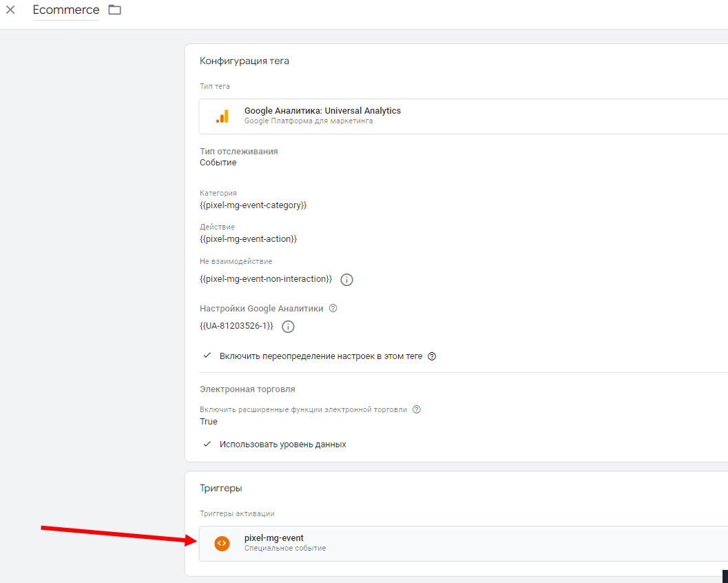Open the pixel-mg-event trigger
This screenshot has height=583, width=728.
(x=464, y=544)
